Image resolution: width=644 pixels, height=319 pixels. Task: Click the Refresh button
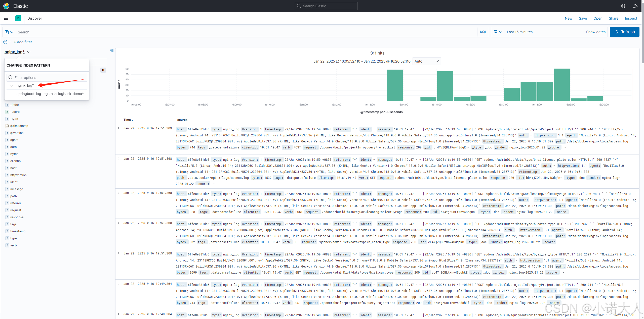click(624, 32)
